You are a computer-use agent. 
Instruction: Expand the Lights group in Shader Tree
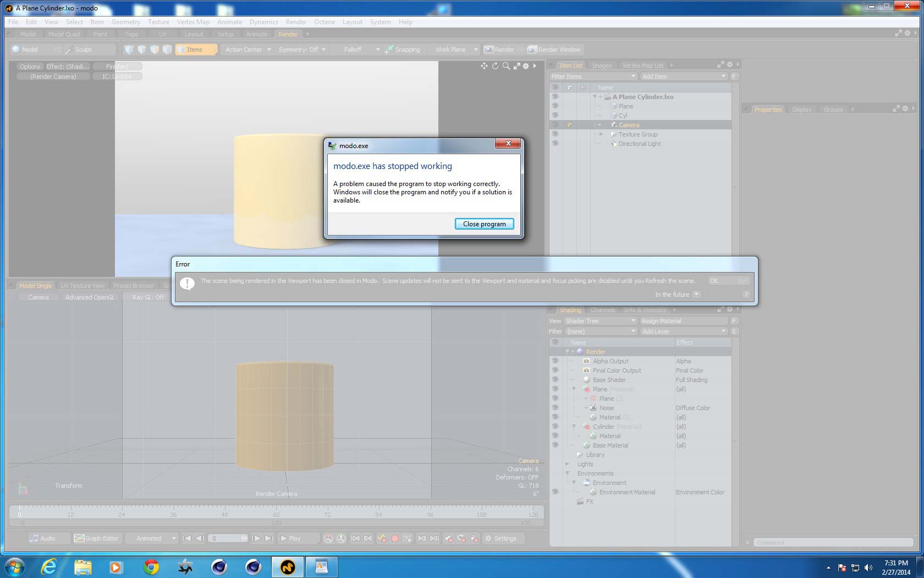pyautogui.click(x=568, y=464)
